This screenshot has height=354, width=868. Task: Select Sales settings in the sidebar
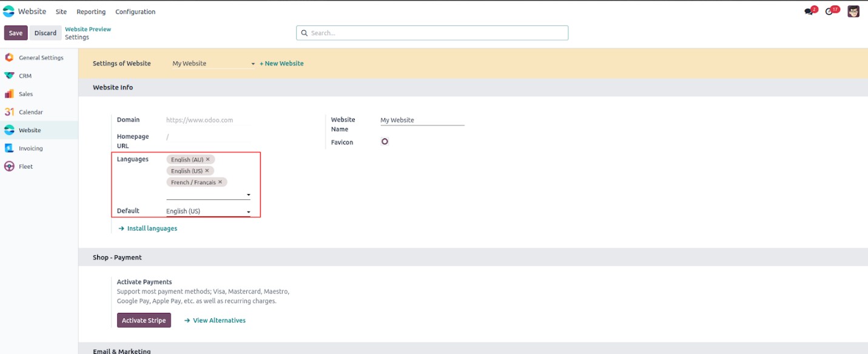[25, 95]
